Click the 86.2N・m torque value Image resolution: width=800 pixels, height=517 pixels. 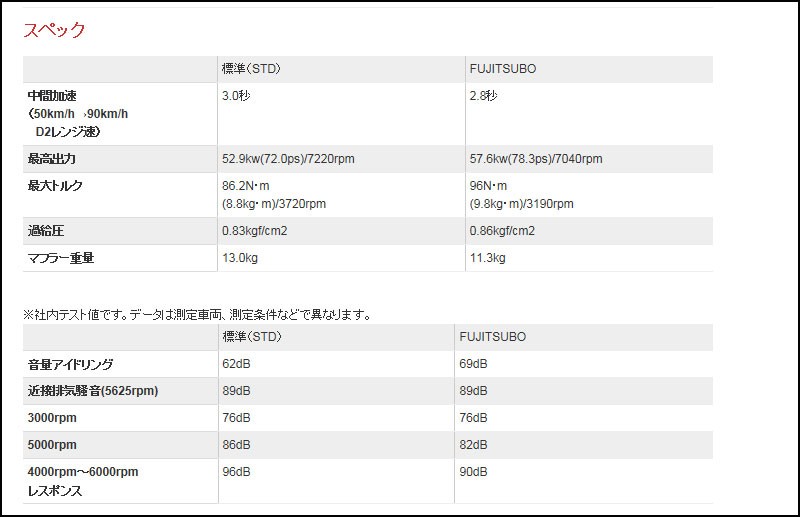pyautogui.click(x=246, y=186)
